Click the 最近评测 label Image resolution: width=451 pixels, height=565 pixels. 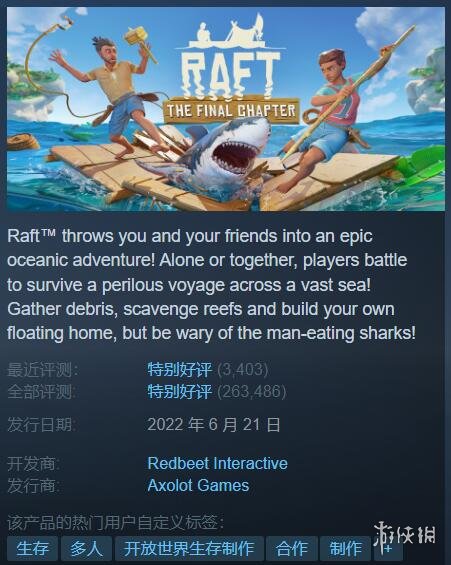coord(43,370)
